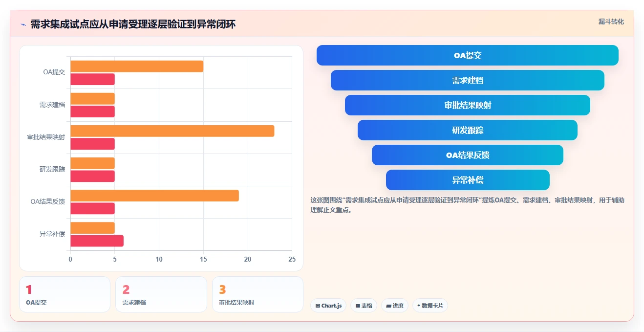644x332 pixels.
Task: Click the orange bar for 研发跟踪
Action: click(92, 163)
